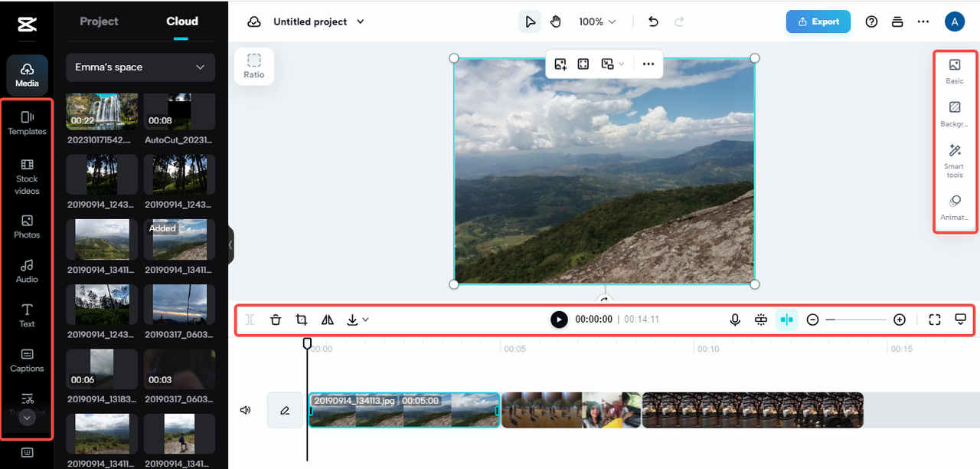Open the Smart tools panel

(955, 161)
